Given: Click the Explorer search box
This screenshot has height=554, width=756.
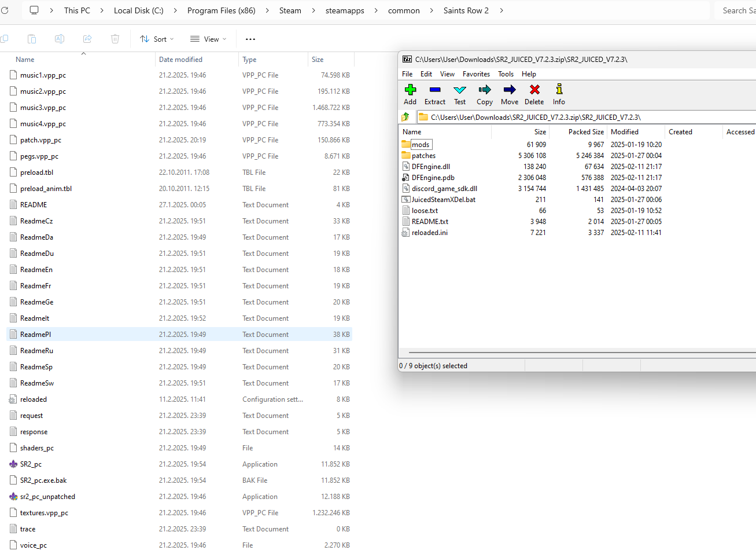Looking at the screenshot, I should (x=735, y=10).
